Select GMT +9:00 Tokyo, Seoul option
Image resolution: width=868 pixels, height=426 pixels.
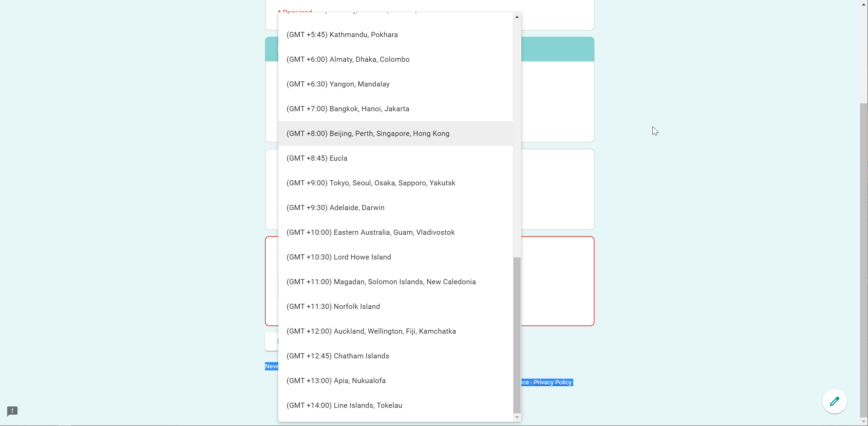point(371,183)
